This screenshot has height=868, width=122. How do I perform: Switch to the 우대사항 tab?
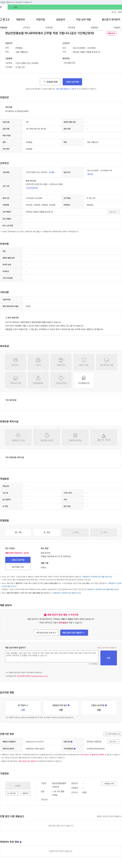49,28
